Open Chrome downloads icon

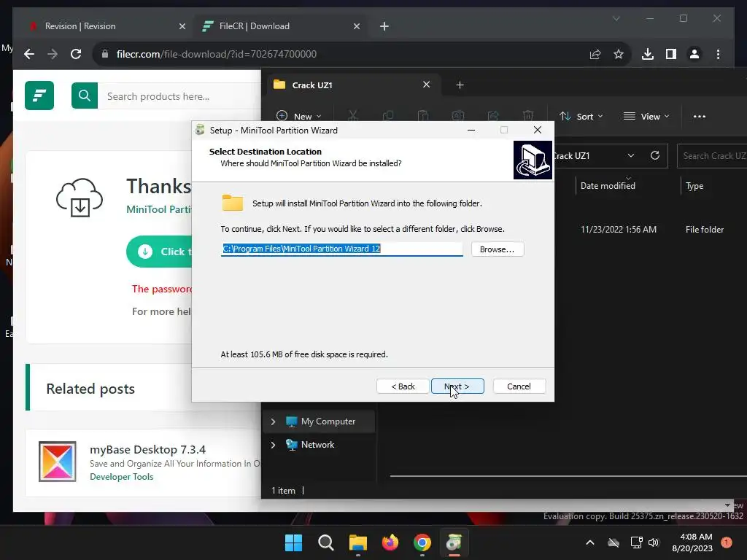[648, 54]
